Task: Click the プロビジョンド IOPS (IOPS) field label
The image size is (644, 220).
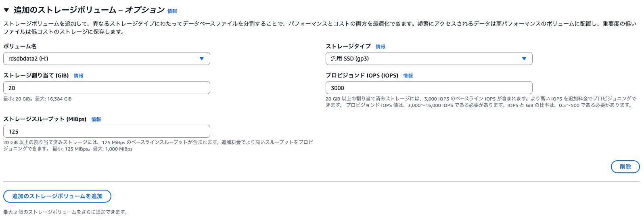Action: (362, 75)
